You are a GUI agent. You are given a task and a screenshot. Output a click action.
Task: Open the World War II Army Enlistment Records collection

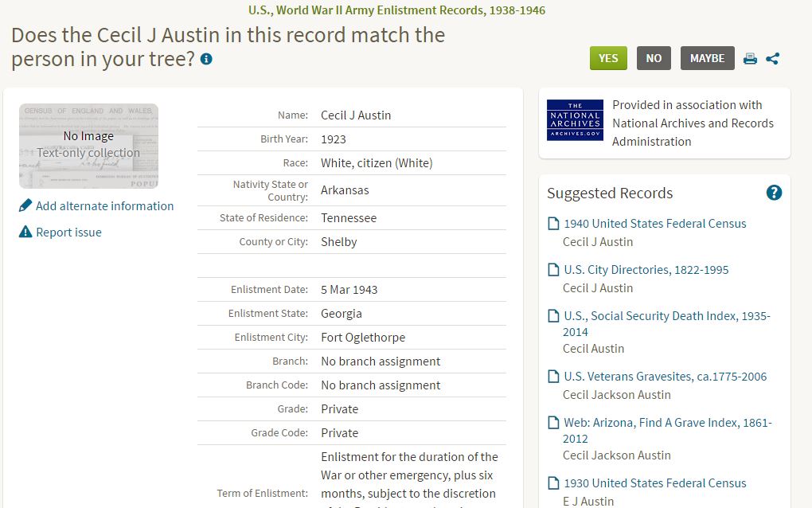click(396, 10)
